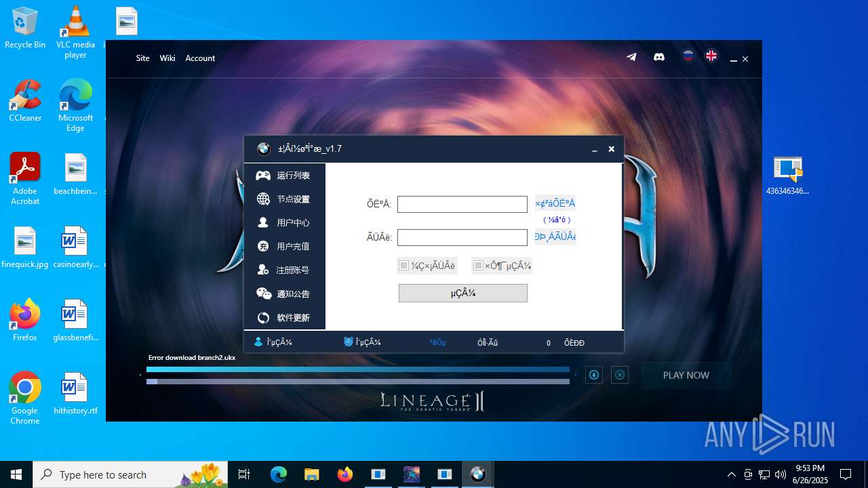Focus the username input field
The height and width of the screenshot is (488, 868).
[x=462, y=204]
